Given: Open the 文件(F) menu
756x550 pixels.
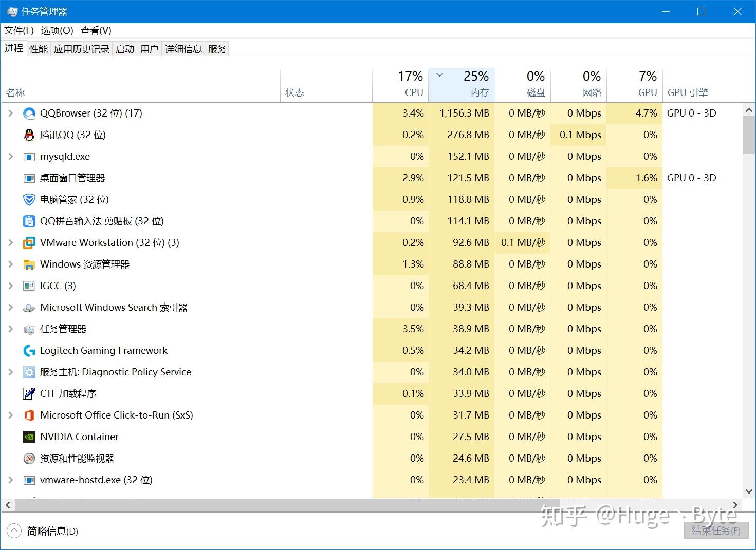Looking at the screenshot, I should [x=19, y=31].
